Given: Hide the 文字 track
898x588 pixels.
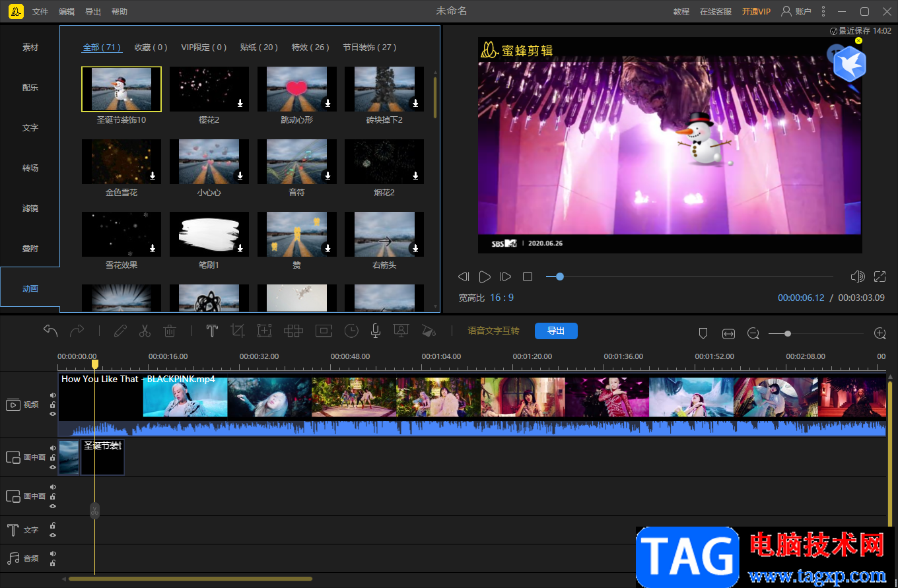Looking at the screenshot, I should 53,535.
